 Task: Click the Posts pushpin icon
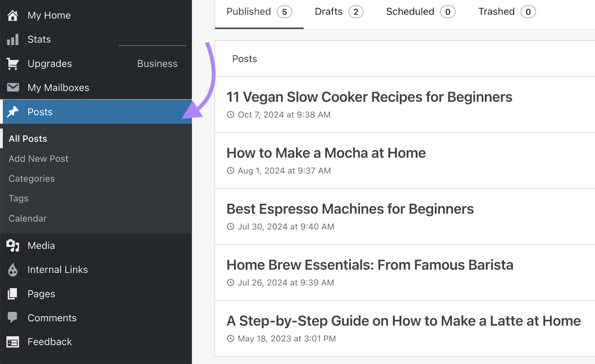click(13, 112)
